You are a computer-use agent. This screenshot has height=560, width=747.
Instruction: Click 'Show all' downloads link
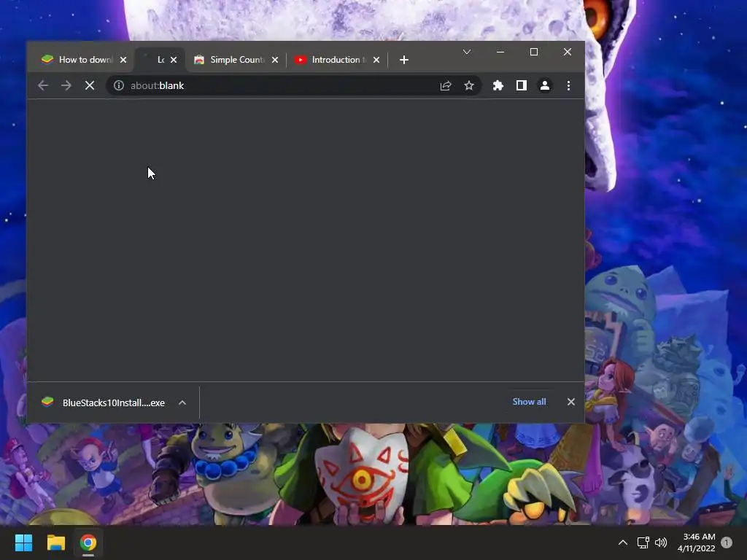pyautogui.click(x=530, y=402)
